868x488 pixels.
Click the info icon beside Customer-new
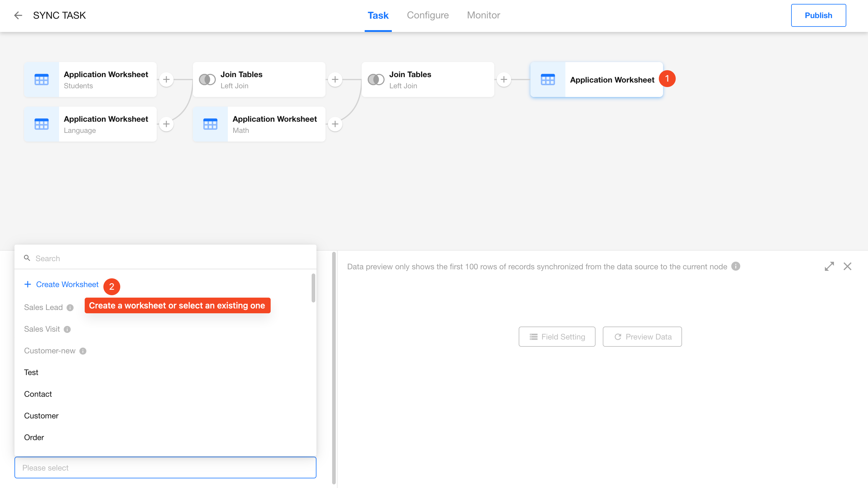[x=83, y=351]
